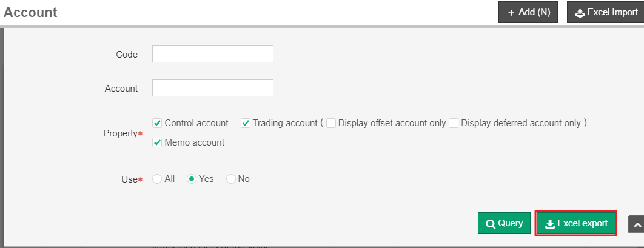
Task: Click the Use field label
Action: click(x=129, y=179)
